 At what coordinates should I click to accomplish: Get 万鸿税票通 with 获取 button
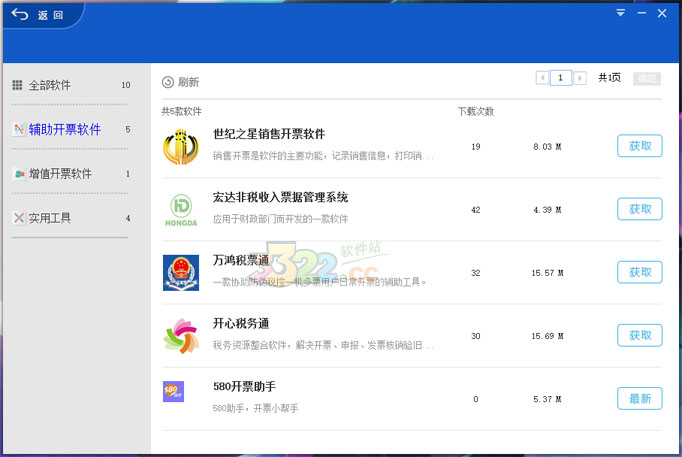point(640,272)
